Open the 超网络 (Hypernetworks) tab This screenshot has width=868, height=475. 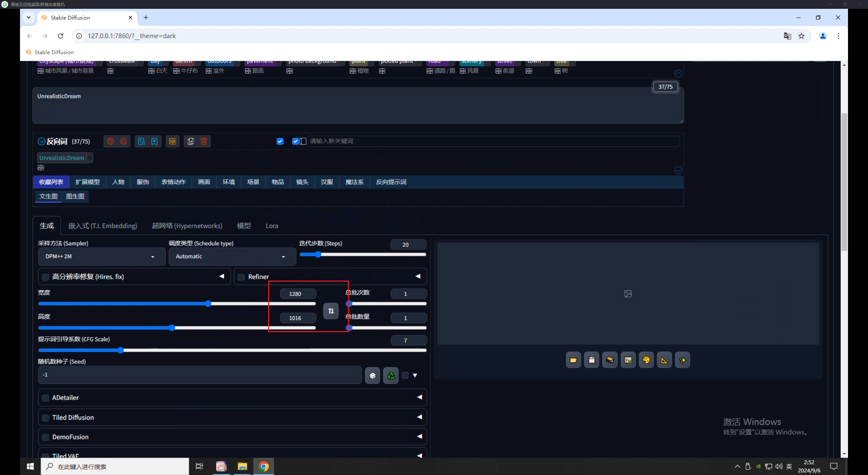coord(187,226)
